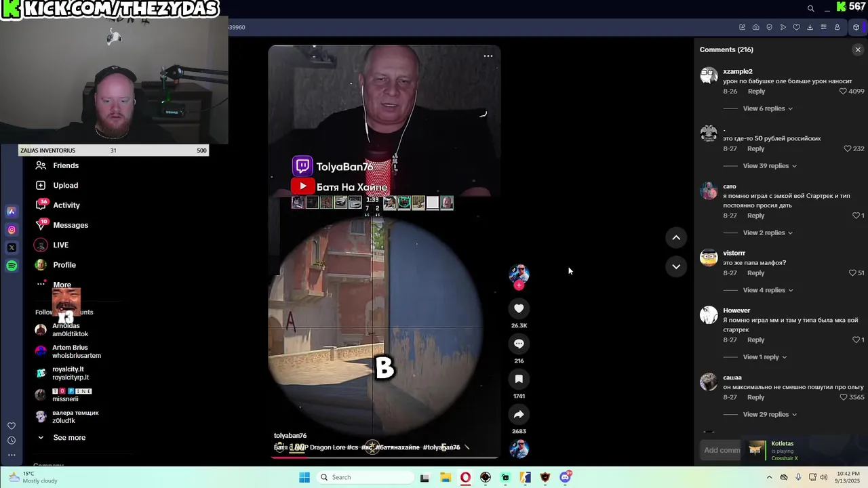Image resolution: width=868 pixels, height=488 pixels.
Task: Follow creator with the red plus badge
Action: [519, 285]
